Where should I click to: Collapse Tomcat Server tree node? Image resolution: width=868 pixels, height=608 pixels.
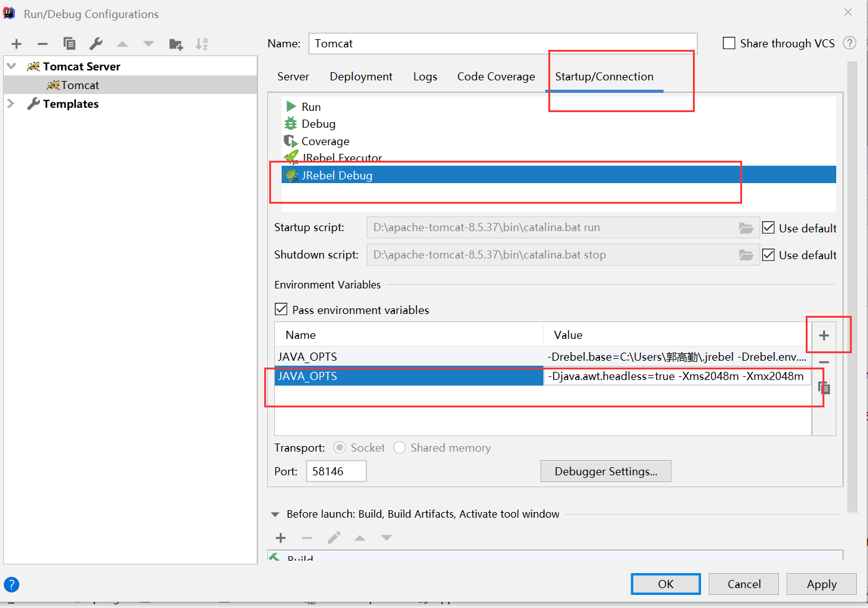[11, 66]
